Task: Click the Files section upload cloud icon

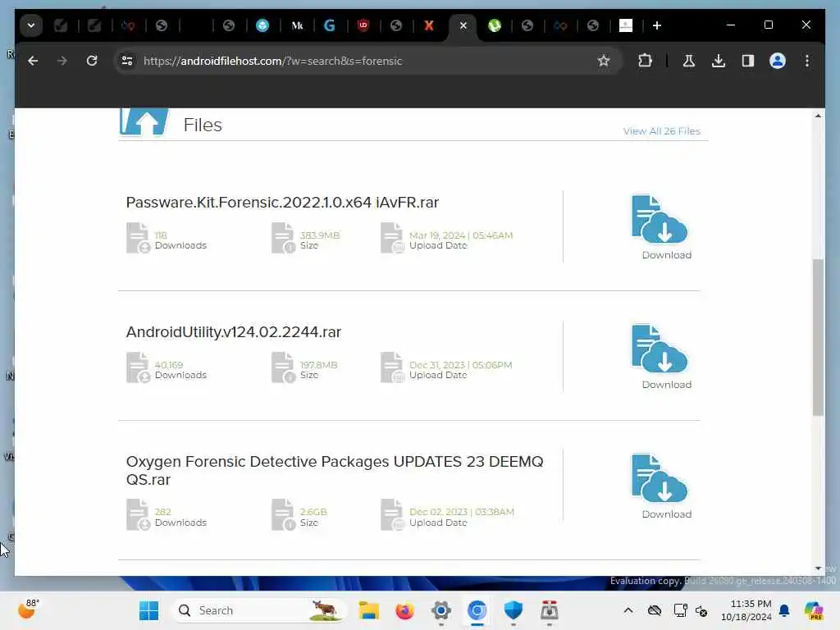Action: click(x=144, y=121)
